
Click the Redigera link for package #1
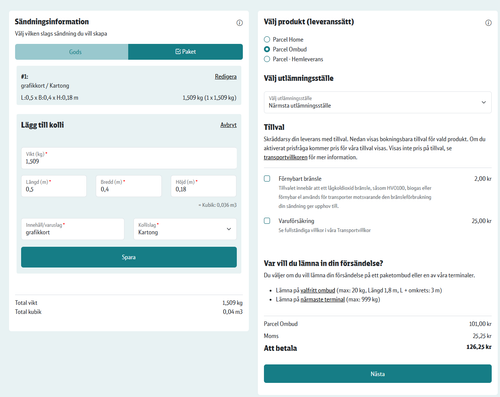click(225, 77)
